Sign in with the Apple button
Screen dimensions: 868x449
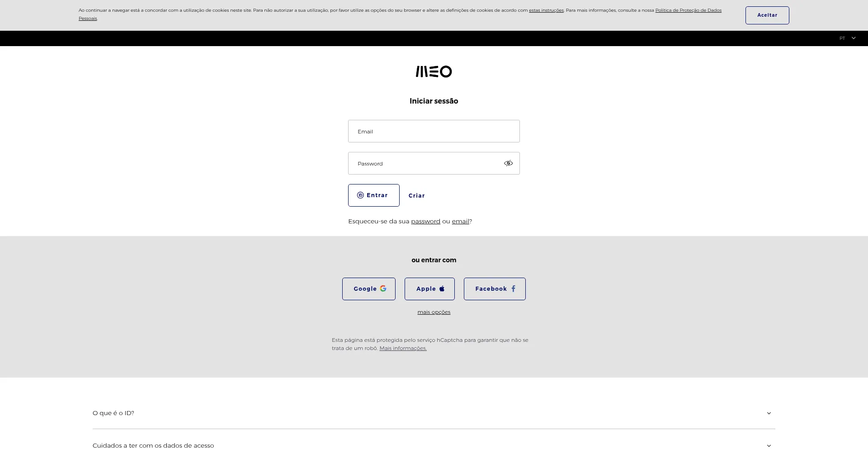[429, 289]
